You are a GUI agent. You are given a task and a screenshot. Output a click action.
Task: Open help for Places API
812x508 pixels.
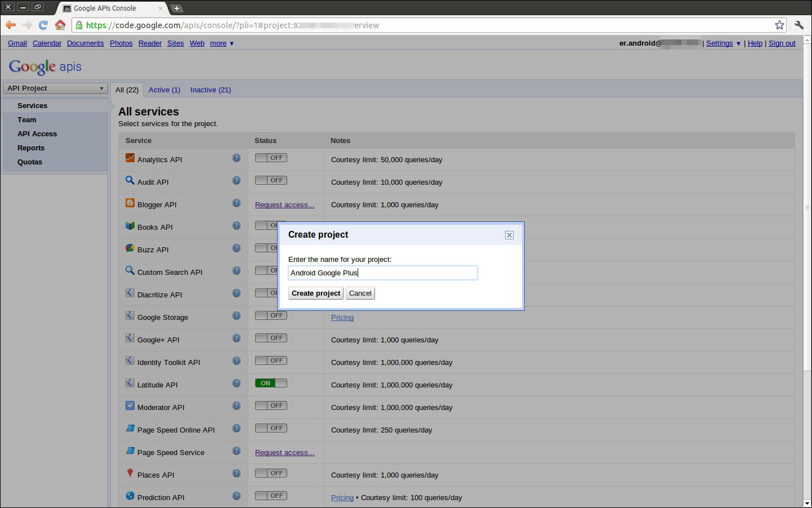[x=237, y=474]
